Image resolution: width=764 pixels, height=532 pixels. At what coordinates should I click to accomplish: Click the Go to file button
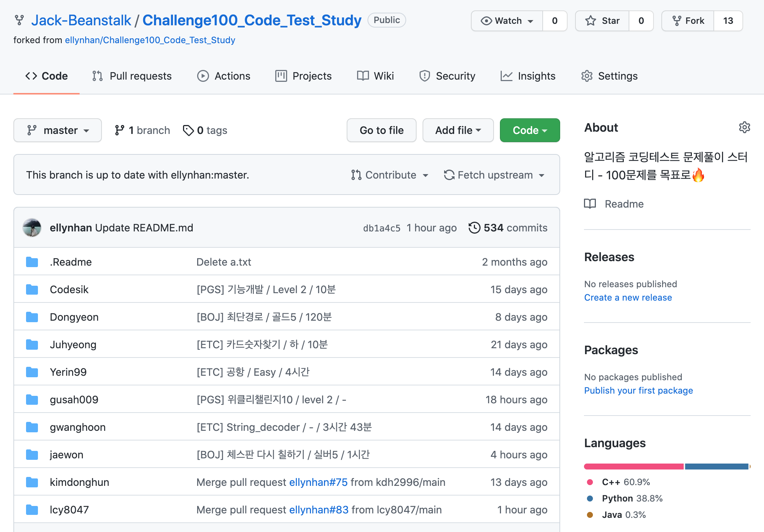381,130
